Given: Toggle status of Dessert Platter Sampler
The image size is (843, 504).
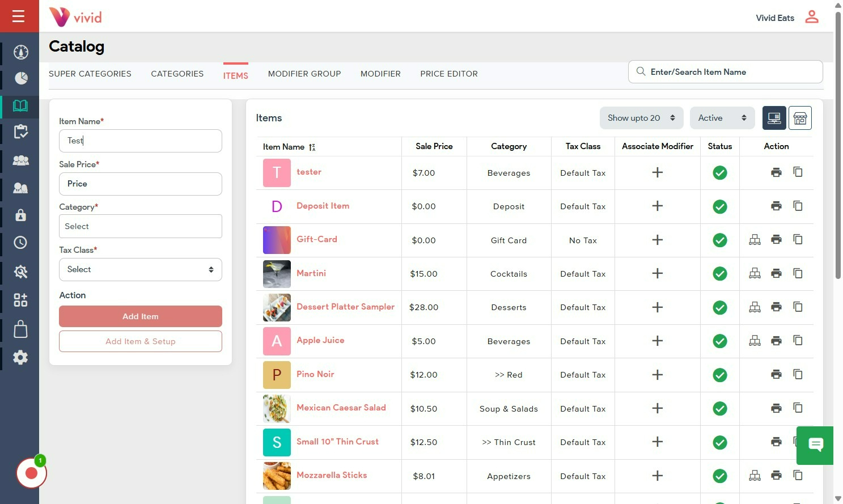Looking at the screenshot, I should click(720, 307).
